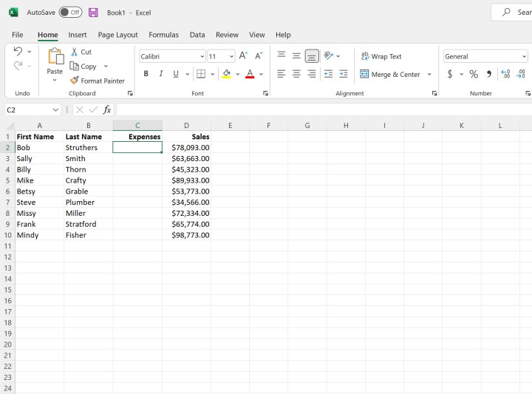Apply the yellow Fill Color swatch
The image size is (532, 394).
(226, 74)
